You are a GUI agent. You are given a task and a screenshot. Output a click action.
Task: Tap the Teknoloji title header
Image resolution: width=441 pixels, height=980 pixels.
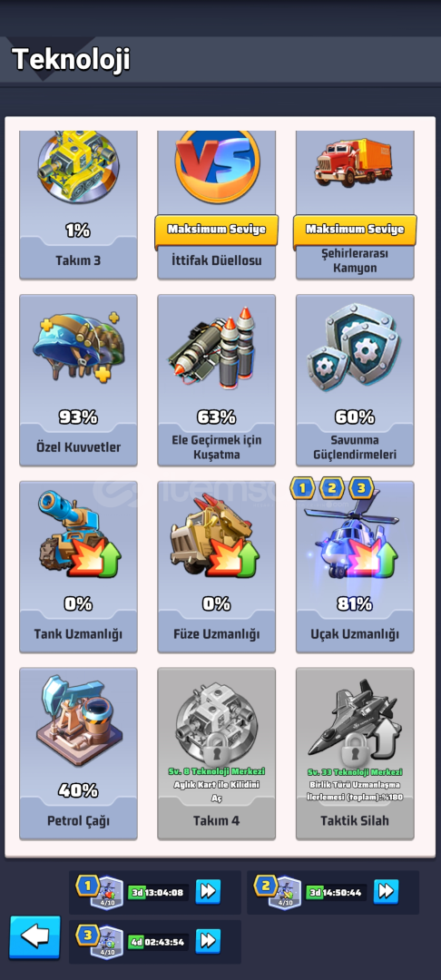pos(71,59)
